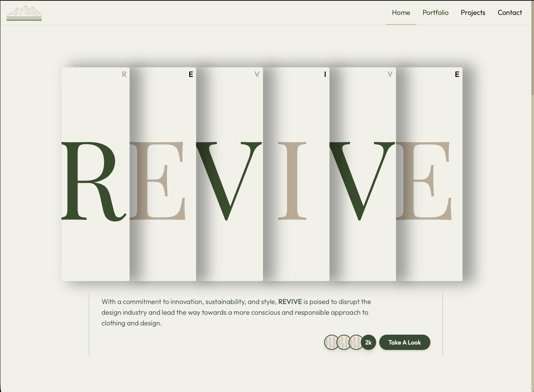
Task: Click the large tan E on second card
Action: (161, 181)
